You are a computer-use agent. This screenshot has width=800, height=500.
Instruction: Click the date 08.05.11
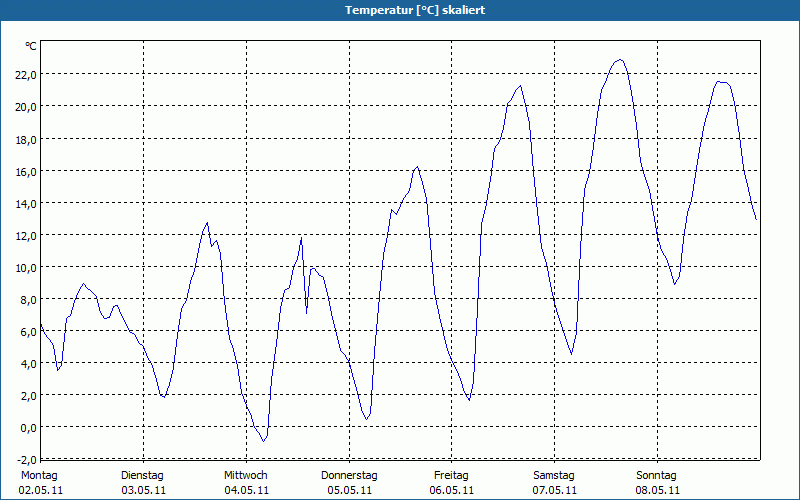coord(658,491)
